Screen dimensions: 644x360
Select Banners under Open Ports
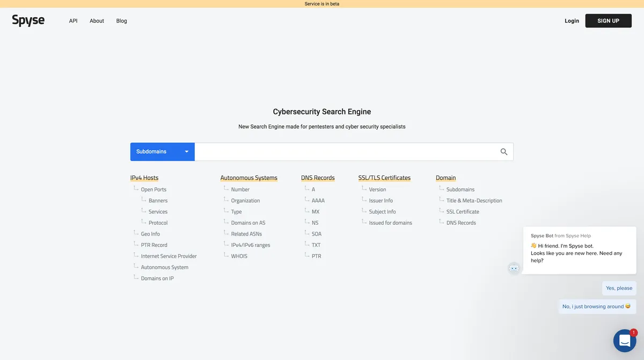(x=158, y=201)
